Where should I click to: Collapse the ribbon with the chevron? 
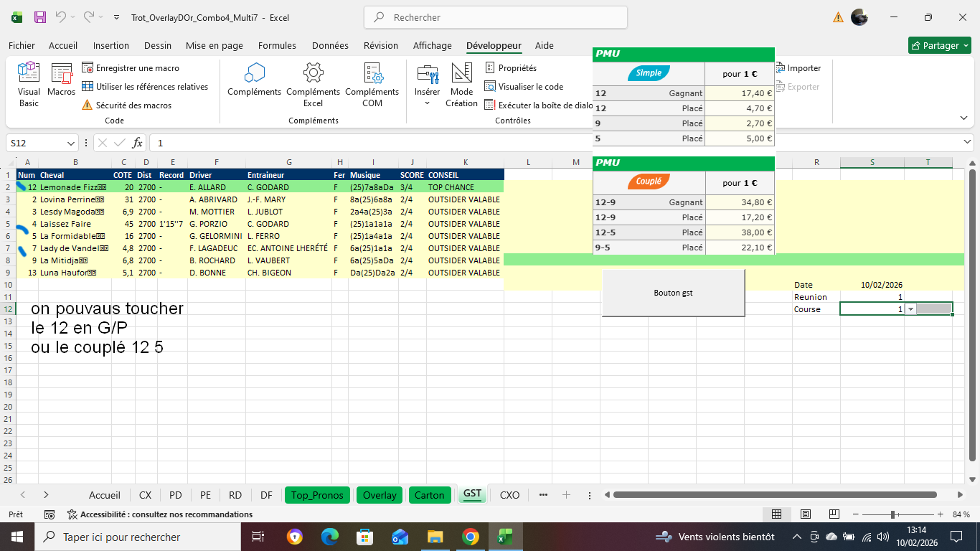(x=963, y=118)
